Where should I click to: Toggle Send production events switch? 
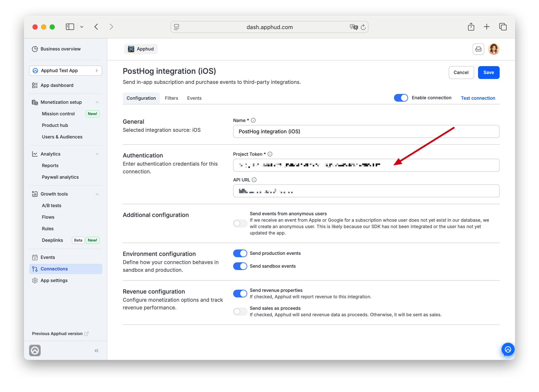click(240, 253)
